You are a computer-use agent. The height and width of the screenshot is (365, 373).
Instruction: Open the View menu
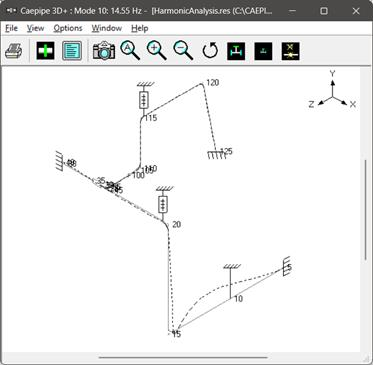click(x=35, y=28)
